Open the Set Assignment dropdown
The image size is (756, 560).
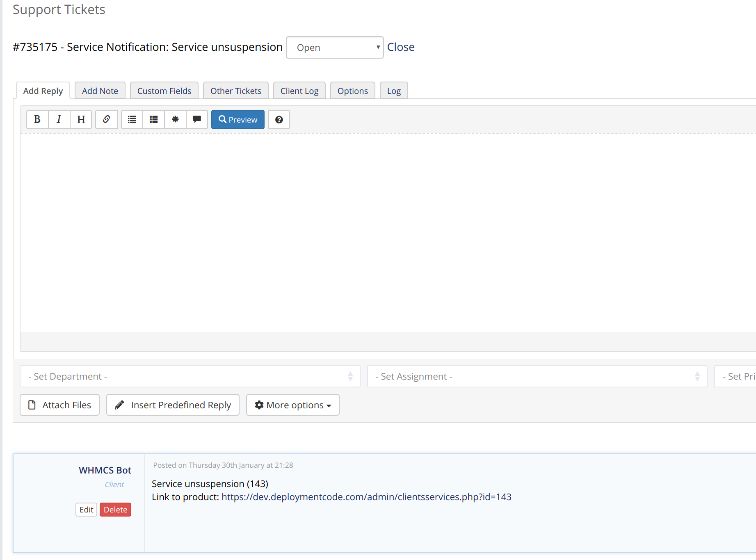pos(537,376)
